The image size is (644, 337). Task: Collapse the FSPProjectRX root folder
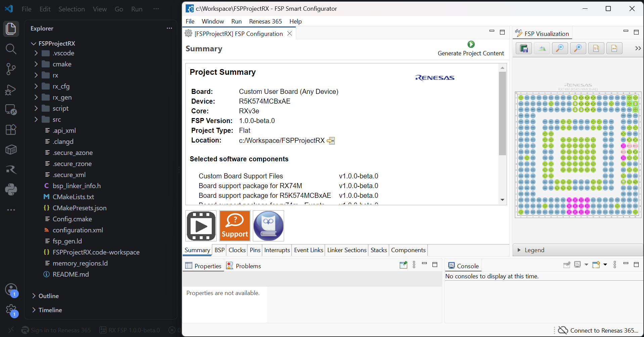[34, 44]
